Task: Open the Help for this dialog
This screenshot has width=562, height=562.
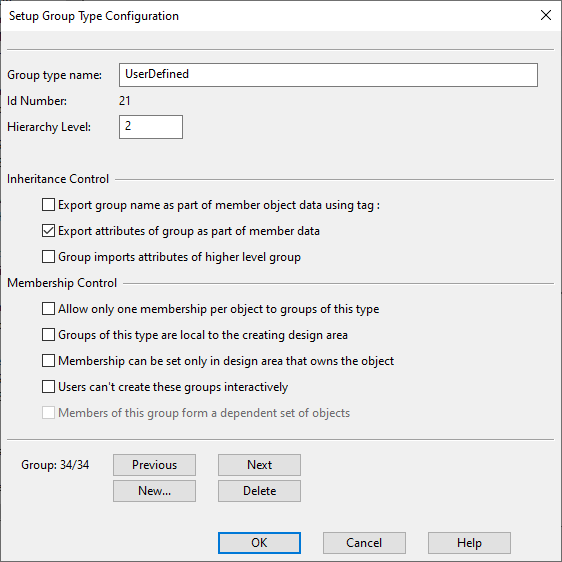Action: 469,543
